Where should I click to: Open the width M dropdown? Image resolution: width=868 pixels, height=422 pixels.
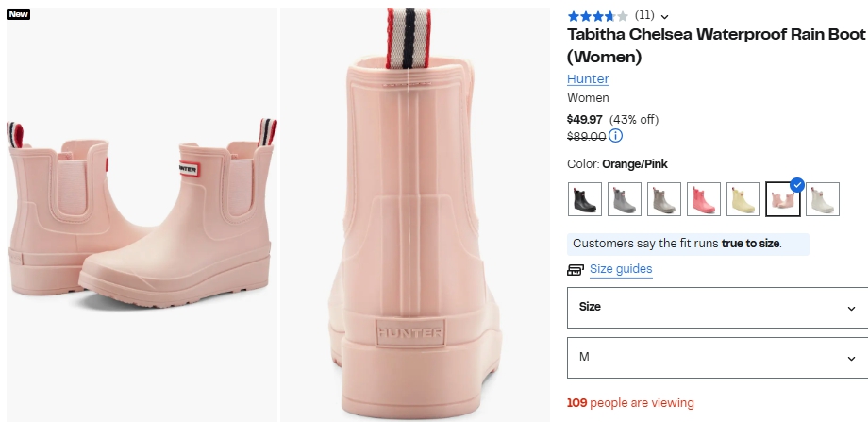pos(717,357)
